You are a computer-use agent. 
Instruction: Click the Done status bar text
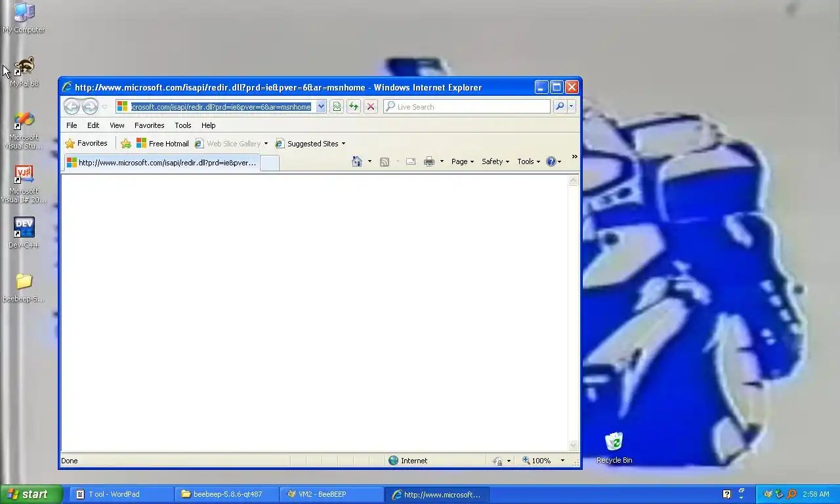(70, 461)
